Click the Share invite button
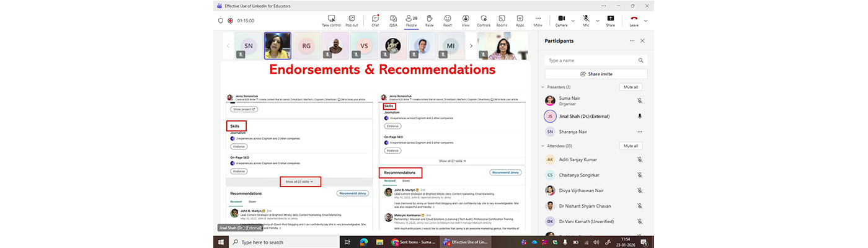The width and height of the screenshot is (868, 248). (x=596, y=74)
